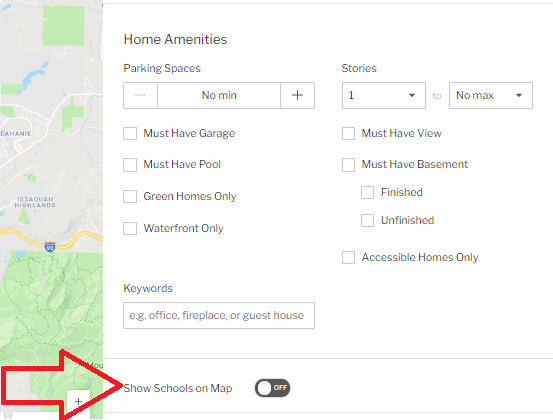This screenshot has height=420, width=553.
Task: Toggle Show Schools on Map switch
Action: [272, 388]
